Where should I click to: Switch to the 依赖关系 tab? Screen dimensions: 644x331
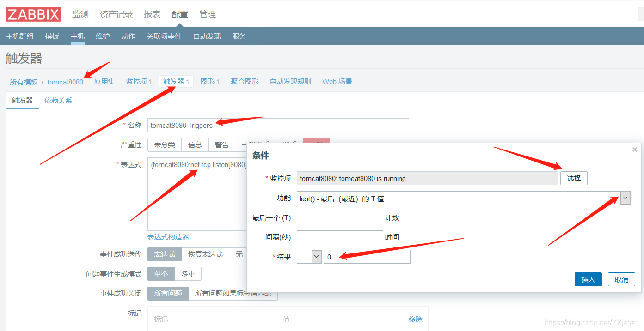pyautogui.click(x=58, y=100)
